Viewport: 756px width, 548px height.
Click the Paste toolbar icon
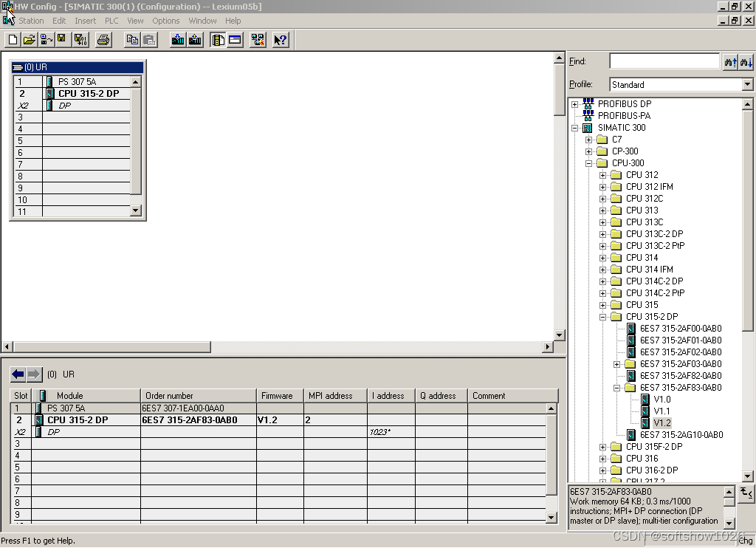click(x=149, y=40)
